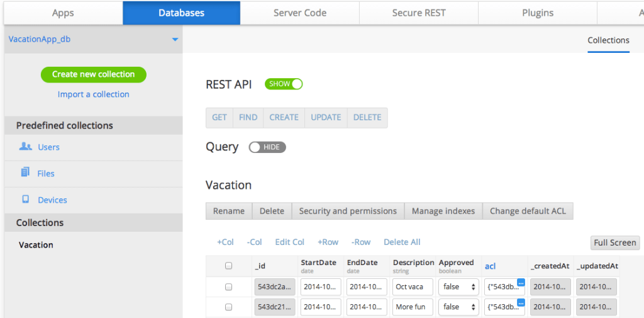Open the Server Code tab
644x318 pixels.
300,13
